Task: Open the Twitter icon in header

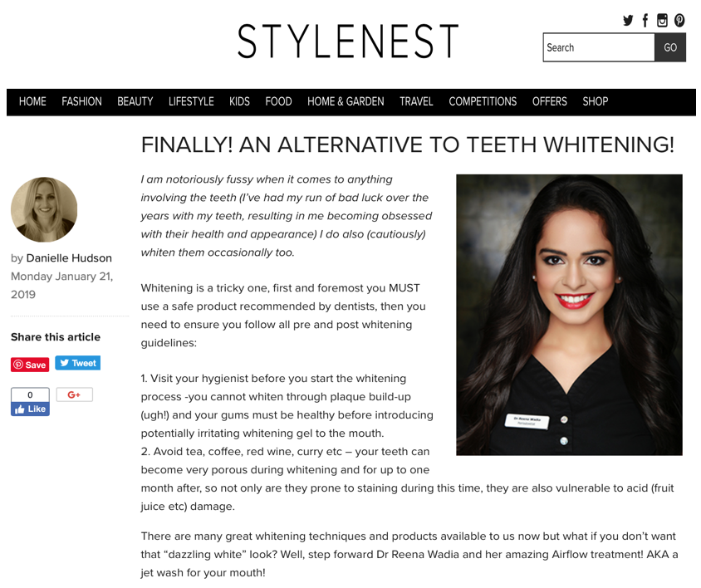Action: [x=628, y=20]
